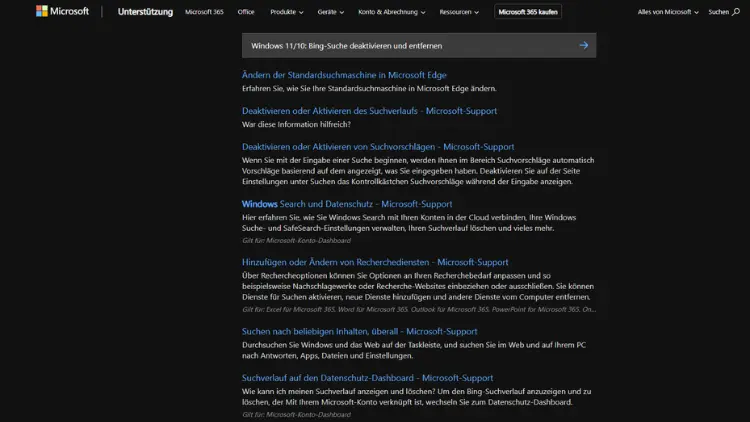The image size is (750, 422).
Task: Open Windows Search und Datenschutz result
Action: 347,204
